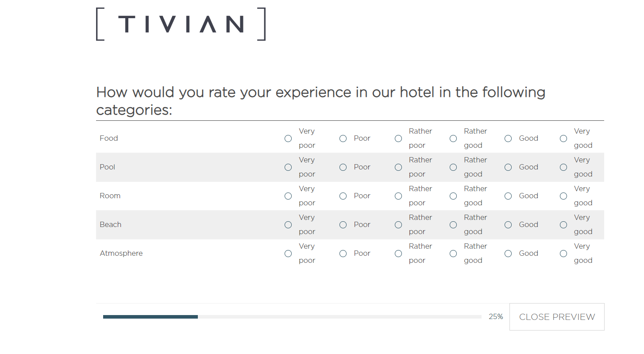This screenshot has width=644, height=354.
Task: Mark Room as Rather good
Action: tap(453, 196)
